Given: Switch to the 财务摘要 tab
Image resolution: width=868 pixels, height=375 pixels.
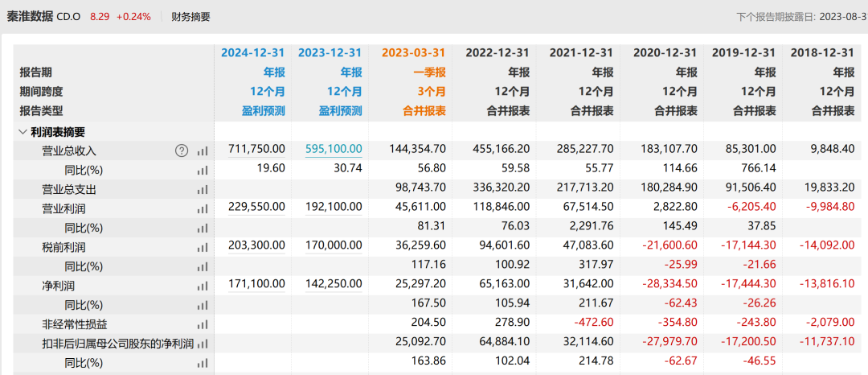Looking at the screenshot, I should click(190, 16).
